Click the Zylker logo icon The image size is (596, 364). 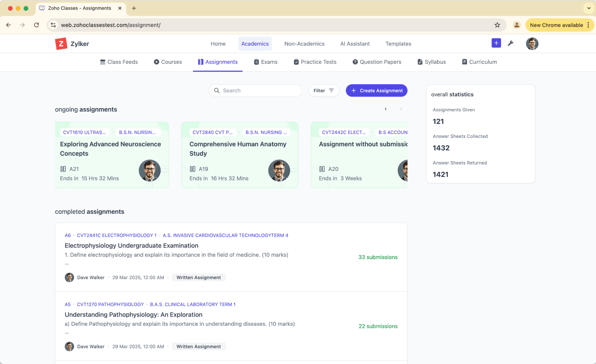tap(61, 44)
